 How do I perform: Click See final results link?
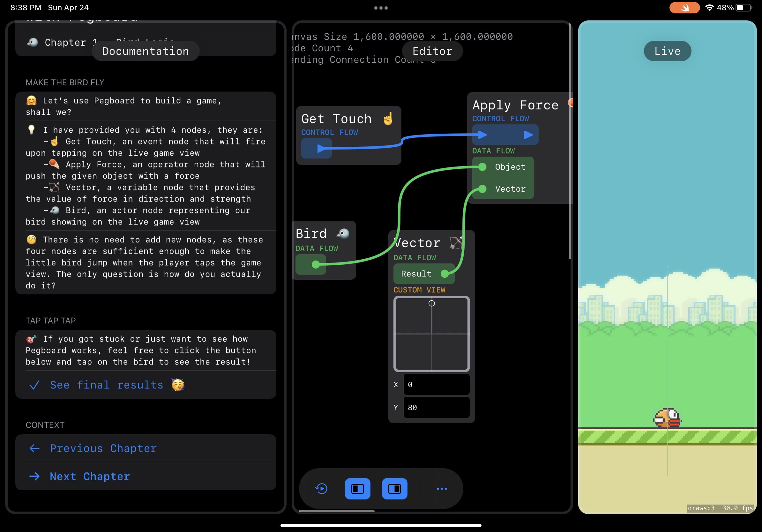(107, 385)
